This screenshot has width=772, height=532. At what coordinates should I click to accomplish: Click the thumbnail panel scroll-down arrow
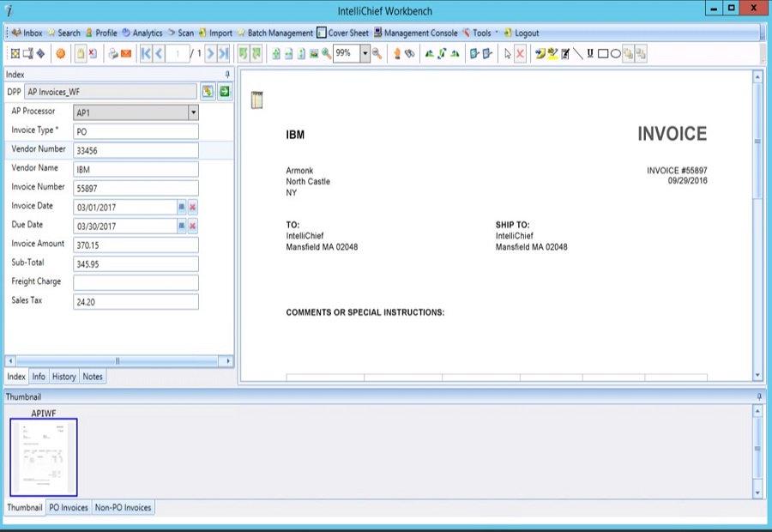coord(757,493)
